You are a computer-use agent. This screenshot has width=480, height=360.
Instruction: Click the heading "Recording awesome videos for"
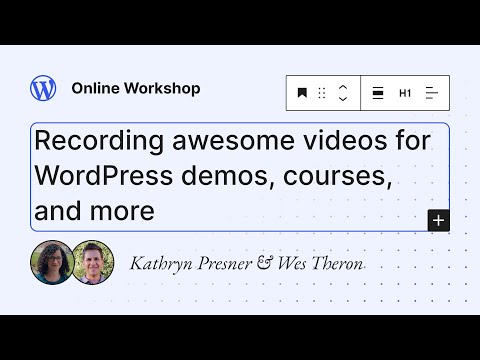pos(233,141)
